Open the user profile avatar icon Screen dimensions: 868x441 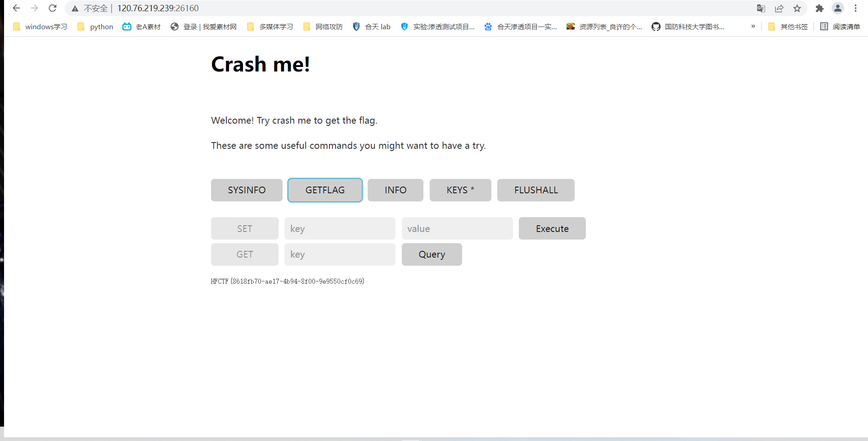click(837, 8)
